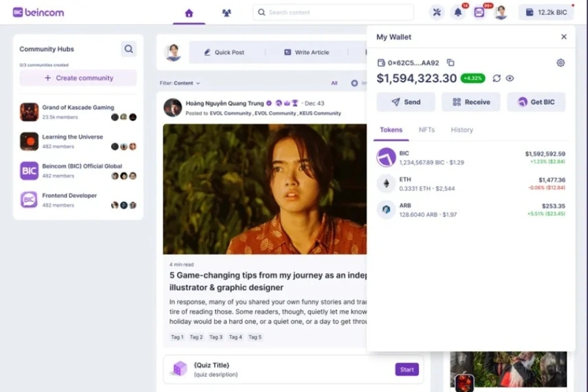Search Community Hubs magnifier icon

[129, 49]
